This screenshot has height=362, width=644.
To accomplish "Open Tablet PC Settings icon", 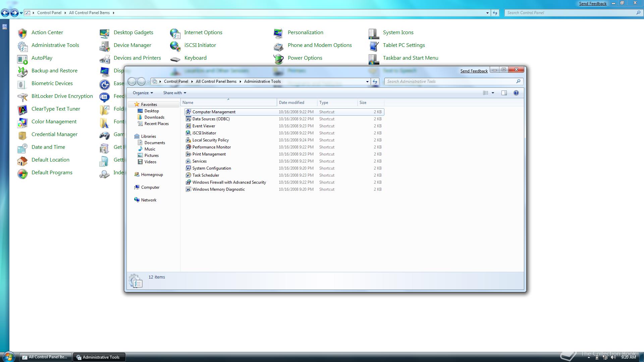I will coord(374,46).
